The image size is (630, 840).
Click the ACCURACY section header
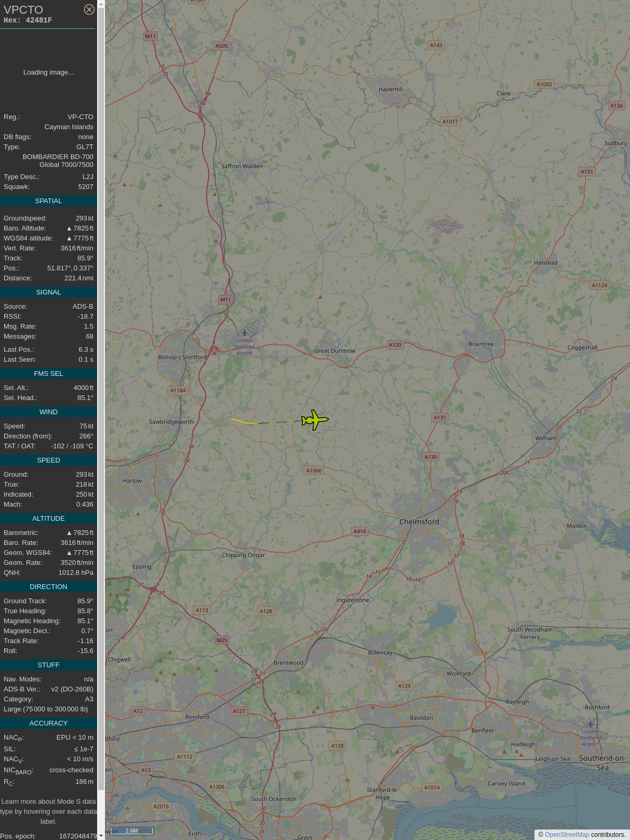point(48,723)
